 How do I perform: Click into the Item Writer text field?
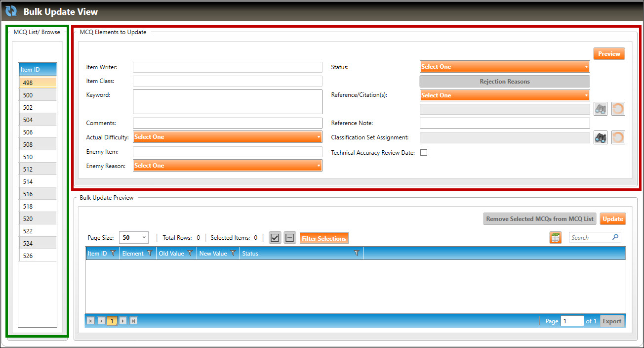coord(227,67)
